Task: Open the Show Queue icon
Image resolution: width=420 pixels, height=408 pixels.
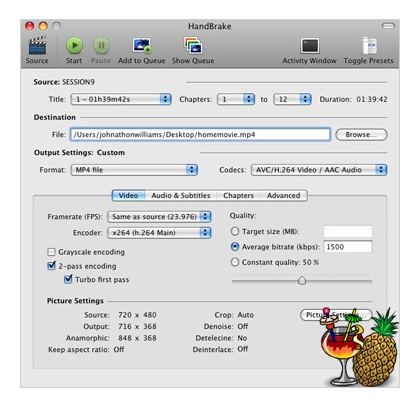Action: coord(193,45)
